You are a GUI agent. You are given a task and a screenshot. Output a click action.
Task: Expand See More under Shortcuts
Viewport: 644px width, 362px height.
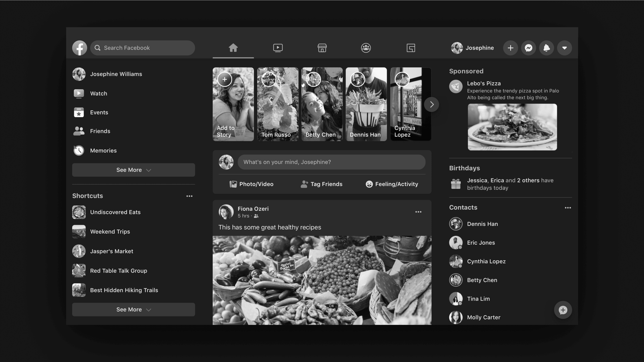[x=134, y=309]
